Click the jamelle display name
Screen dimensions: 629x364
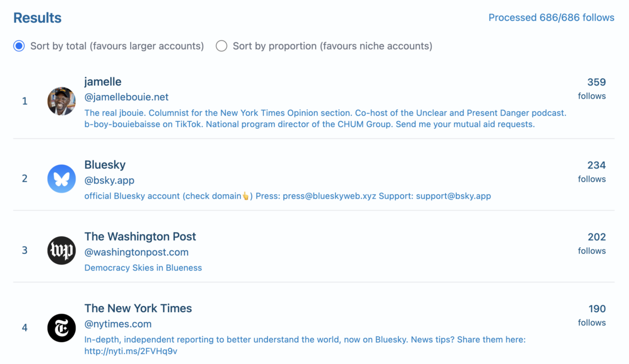coord(103,81)
